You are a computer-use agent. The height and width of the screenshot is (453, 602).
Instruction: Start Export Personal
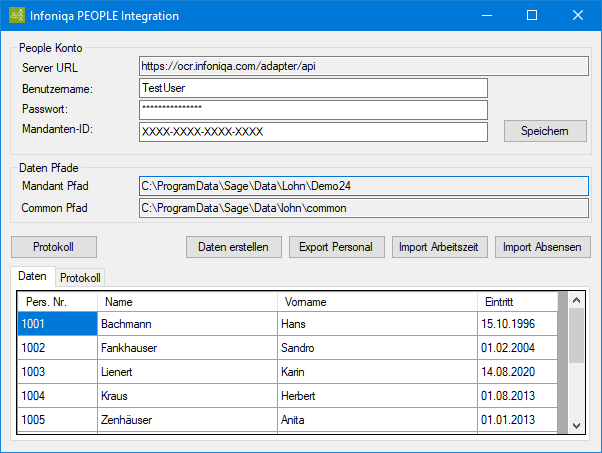[337, 247]
